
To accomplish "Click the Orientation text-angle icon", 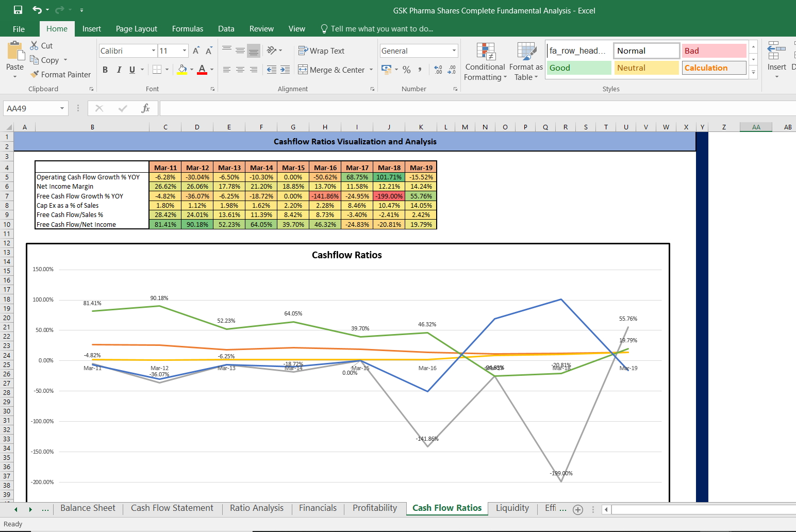I will 272,50.
